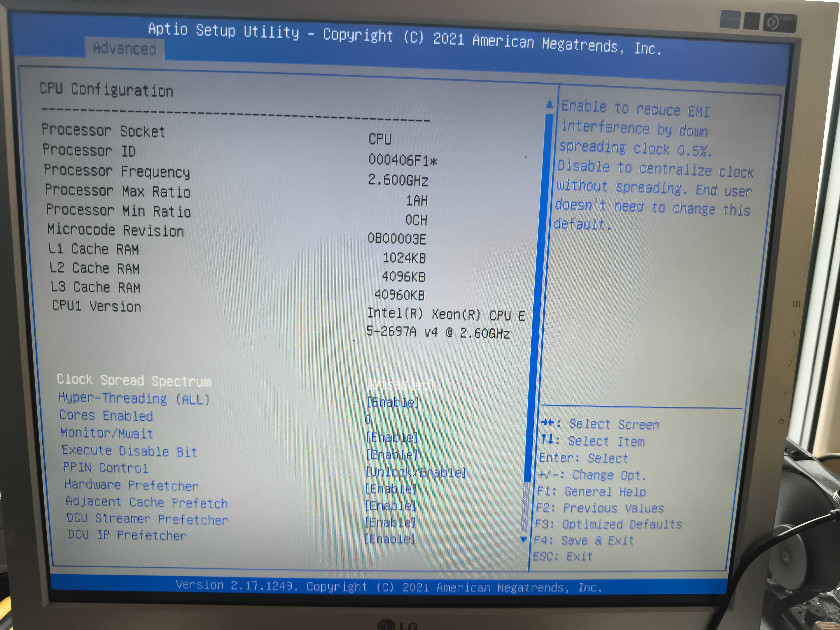The height and width of the screenshot is (630, 840).
Task: Select PPIN Control setting
Action: tap(105, 468)
